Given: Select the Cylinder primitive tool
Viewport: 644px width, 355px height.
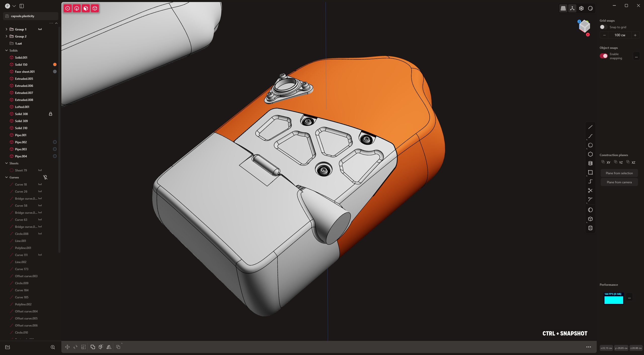Looking at the screenshot, I should pyautogui.click(x=590, y=228).
